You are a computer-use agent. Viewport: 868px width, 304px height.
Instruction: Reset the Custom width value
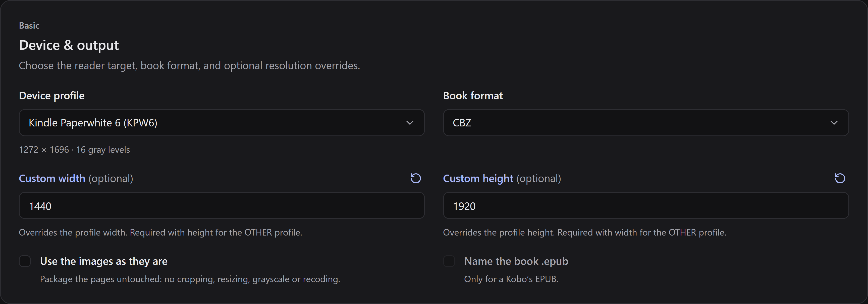coord(415,178)
